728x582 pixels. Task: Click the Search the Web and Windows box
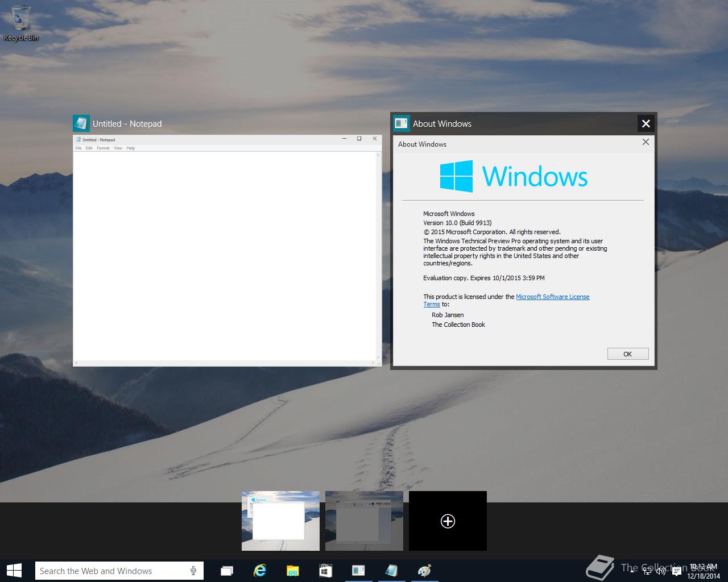click(119, 571)
